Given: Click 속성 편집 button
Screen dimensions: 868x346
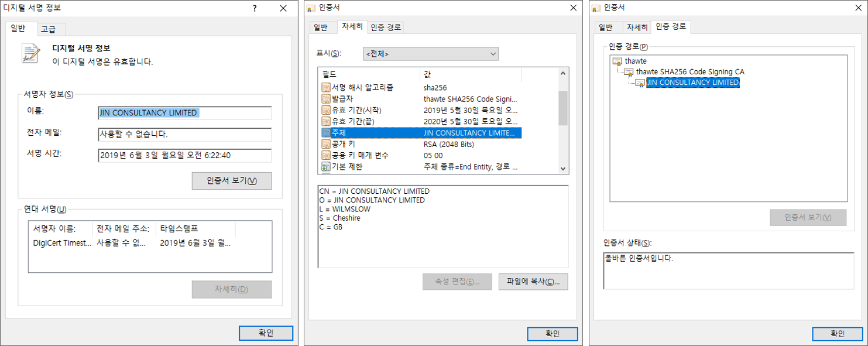Looking at the screenshot, I should (x=458, y=282).
